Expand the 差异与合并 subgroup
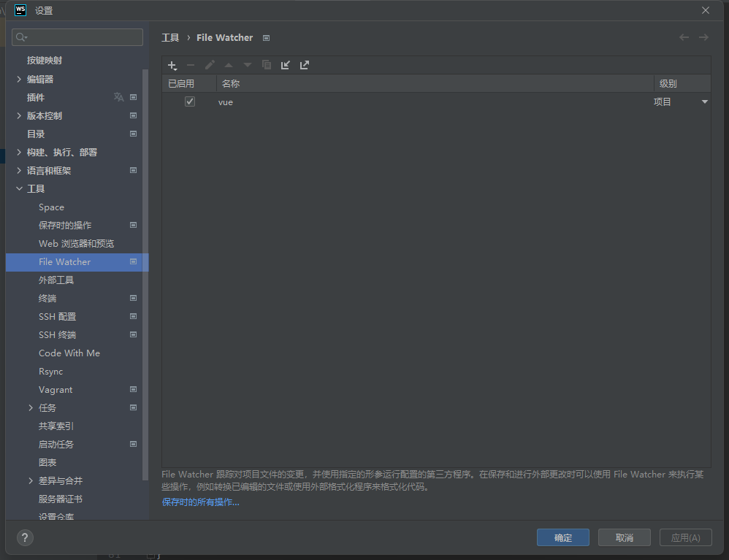729x560 pixels. 31,480
